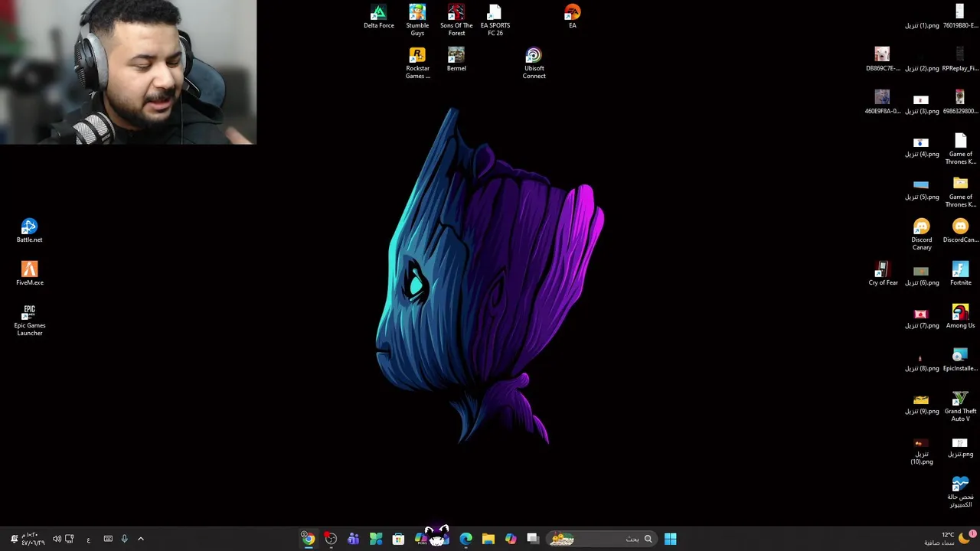
Task: Open File Explorer from the taskbar
Action: pyautogui.click(x=488, y=539)
